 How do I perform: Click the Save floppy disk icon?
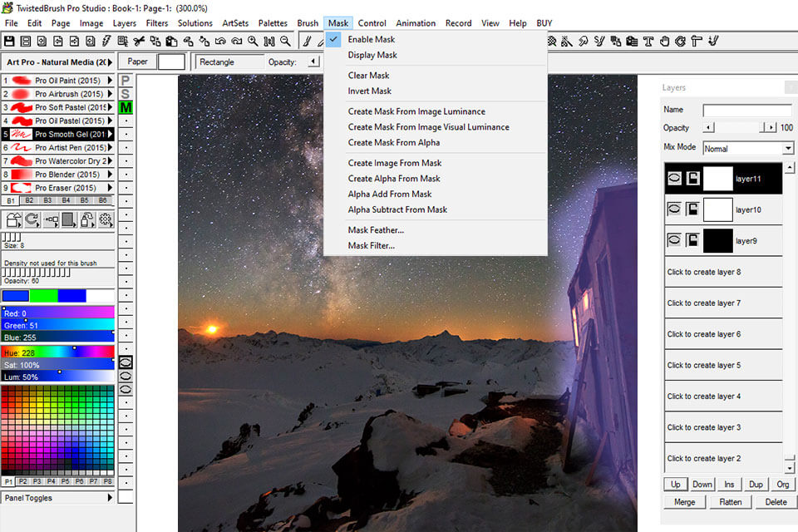point(9,42)
